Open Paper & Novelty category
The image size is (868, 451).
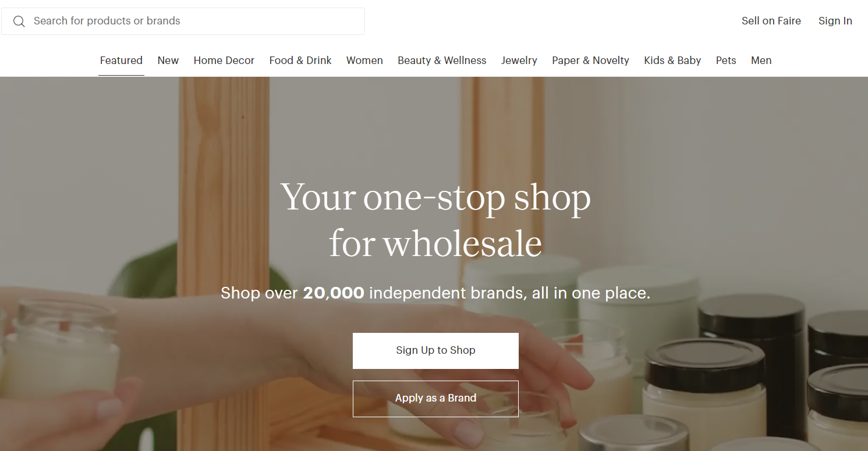[x=590, y=61]
